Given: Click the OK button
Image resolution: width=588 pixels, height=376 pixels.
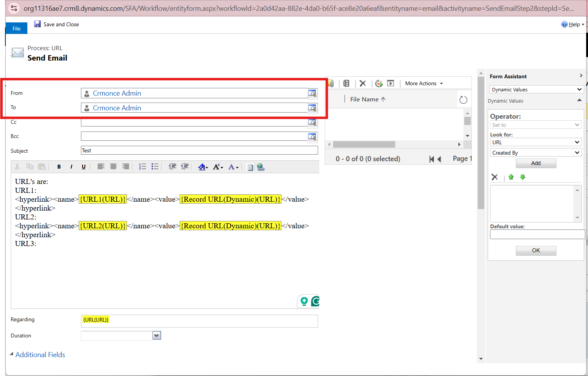Looking at the screenshot, I should click(x=536, y=251).
